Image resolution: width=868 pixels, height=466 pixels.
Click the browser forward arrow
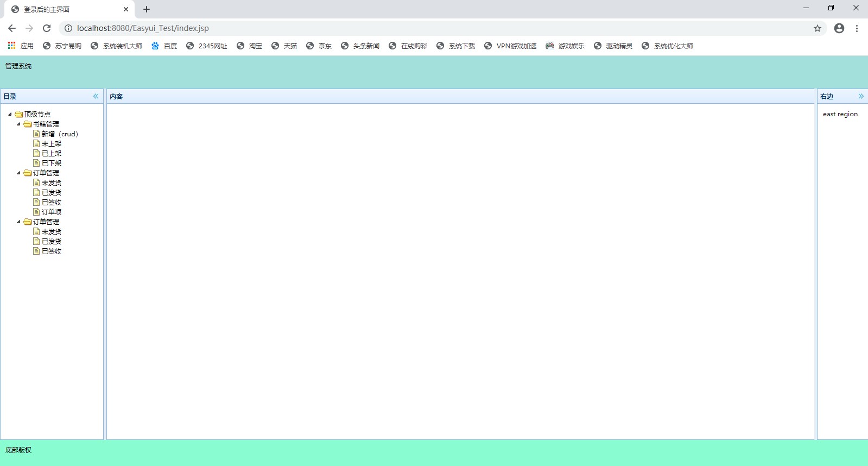(x=29, y=28)
